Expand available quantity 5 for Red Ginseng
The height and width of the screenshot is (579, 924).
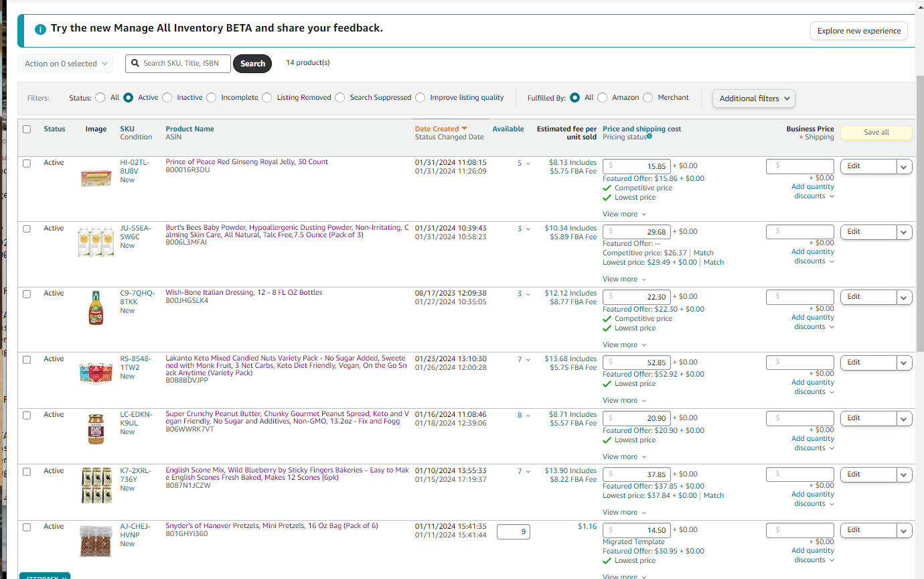click(x=524, y=163)
